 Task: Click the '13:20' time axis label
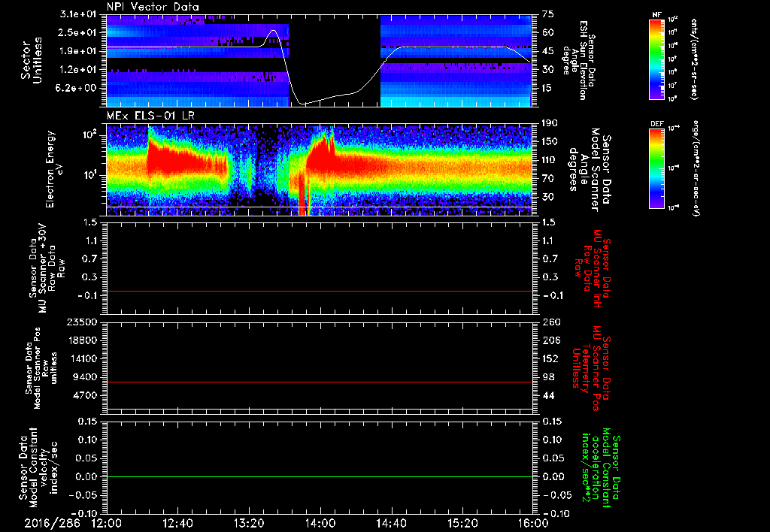[x=249, y=523]
